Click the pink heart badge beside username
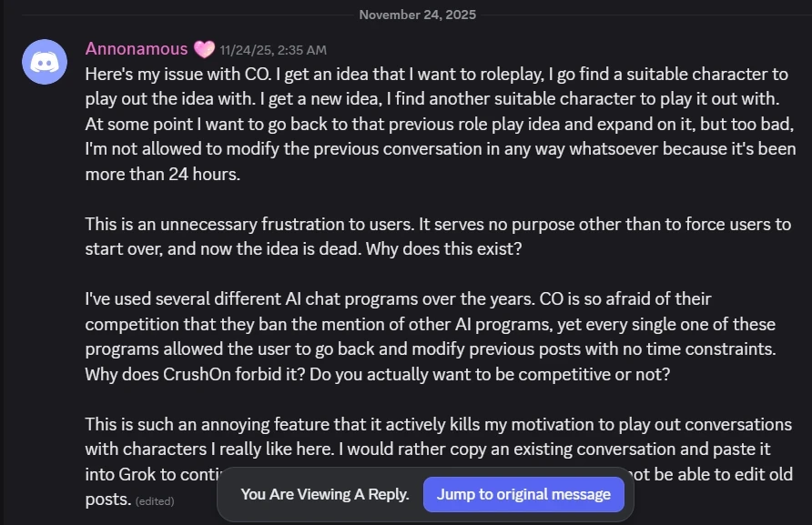Screen dimensions: 812x525 204,49
